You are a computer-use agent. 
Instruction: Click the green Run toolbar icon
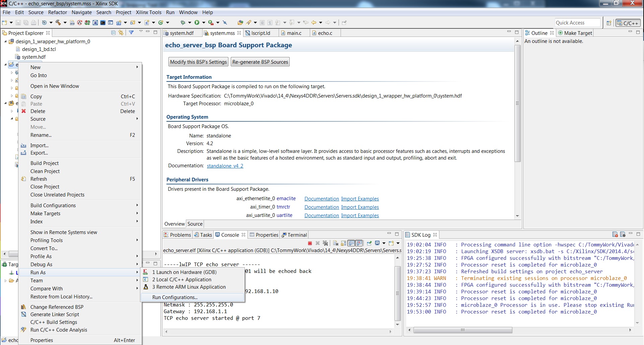197,22
